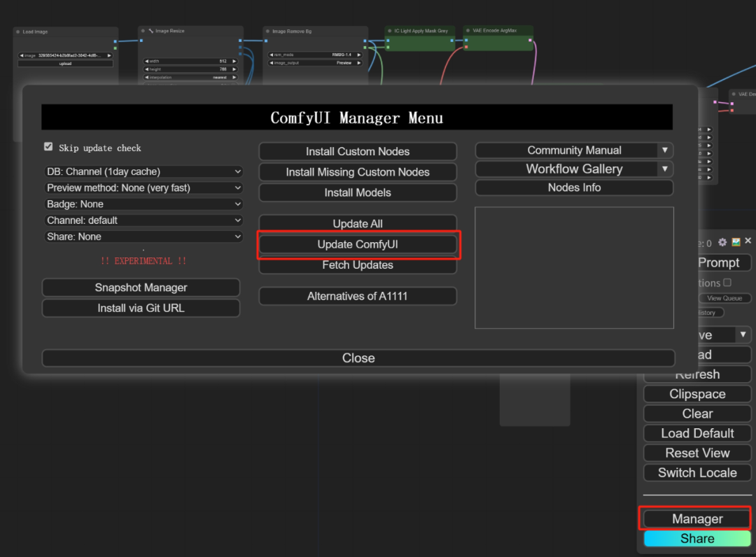The width and height of the screenshot is (756, 557).
Task: Expand the Community Manual arrow menu
Action: click(x=665, y=150)
